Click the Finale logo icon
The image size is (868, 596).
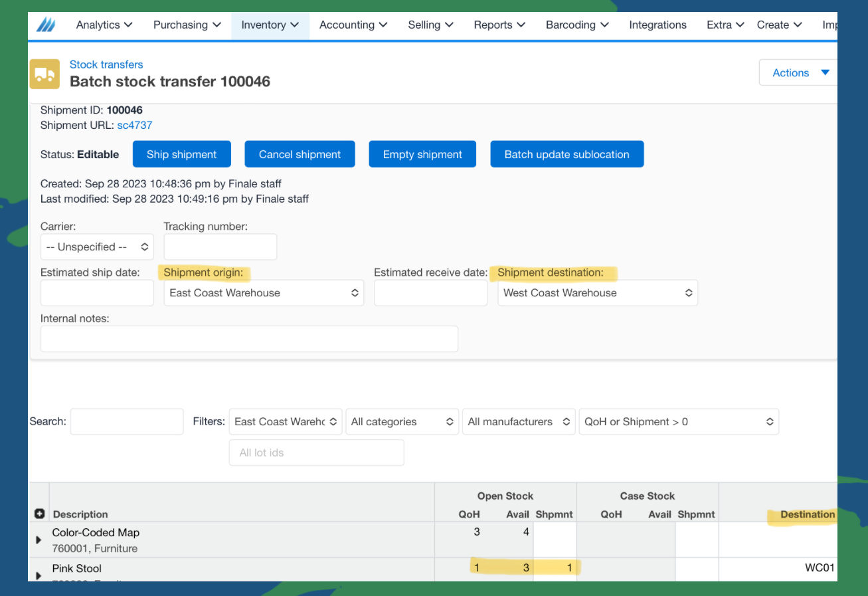pos(46,25)
